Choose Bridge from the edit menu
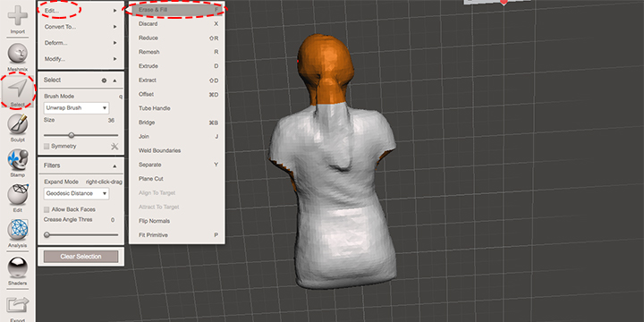Viewport: 644px width, 322px height. click(x=176, y=123)
